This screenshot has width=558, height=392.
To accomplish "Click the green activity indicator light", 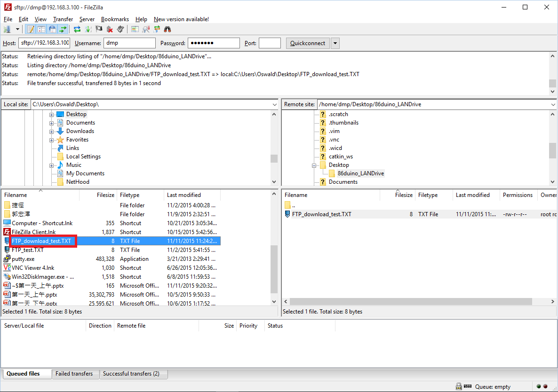I will tap(538, 386).
